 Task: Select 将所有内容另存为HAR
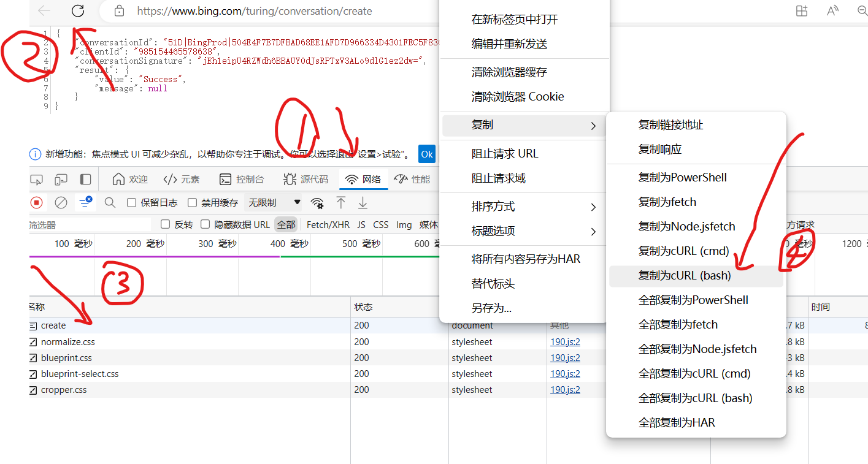pos(524,259)
